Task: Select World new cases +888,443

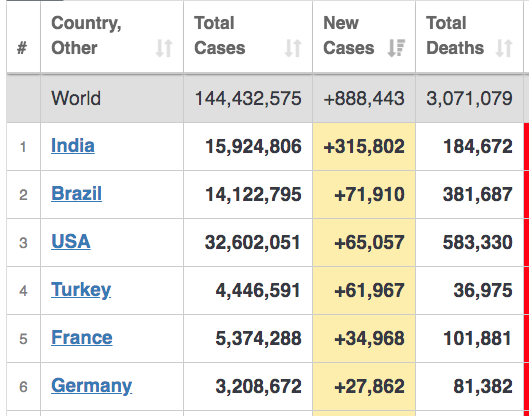Action: [x=364, y=99]
